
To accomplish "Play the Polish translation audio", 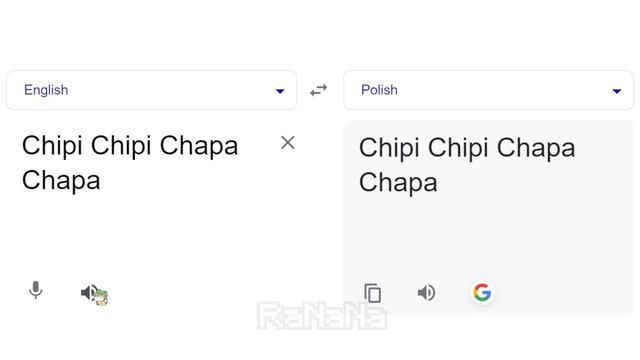I will [427, 293].
